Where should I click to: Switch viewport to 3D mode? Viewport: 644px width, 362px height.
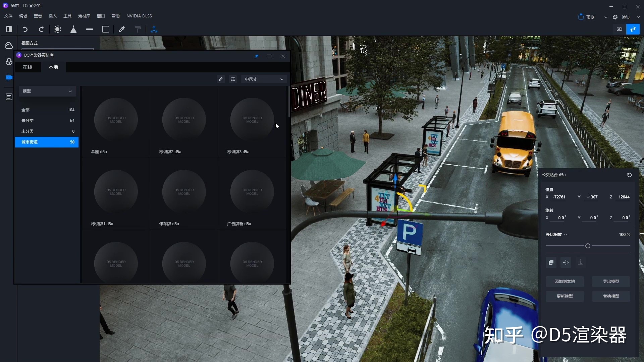619,29
